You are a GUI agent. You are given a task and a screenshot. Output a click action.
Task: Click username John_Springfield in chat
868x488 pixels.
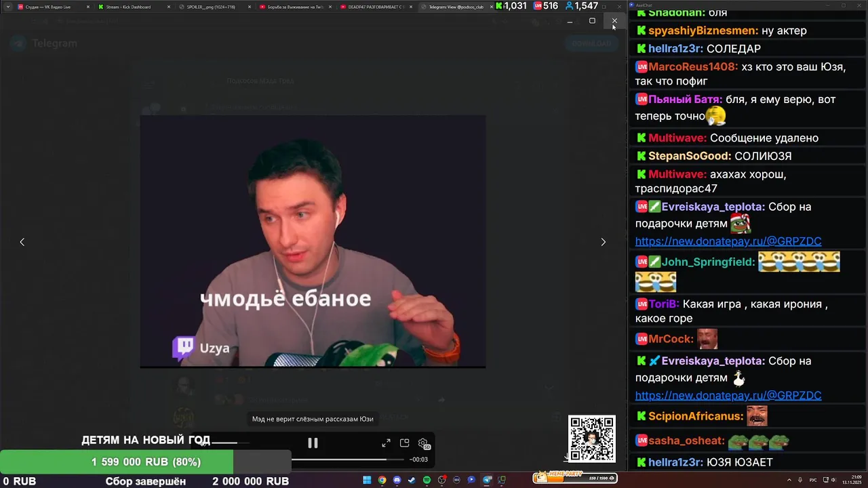708,262
